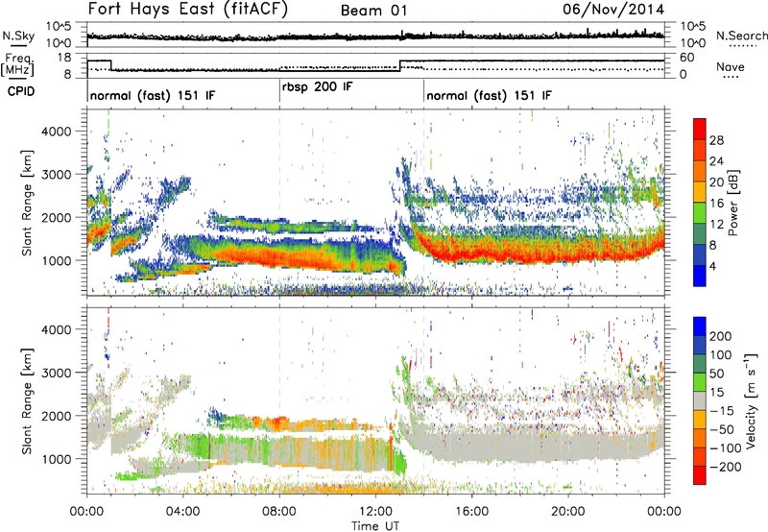Click the '20:00' time tick label
Viewport: 768px width, 532px height.
567,512
